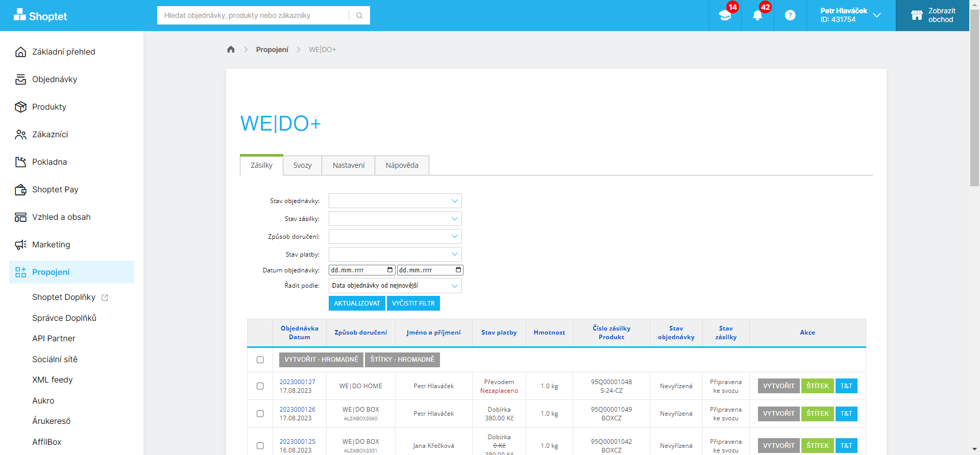980x455 pixels.
Task: Click the Shoptet logo
Action: [x=40, y=15]
